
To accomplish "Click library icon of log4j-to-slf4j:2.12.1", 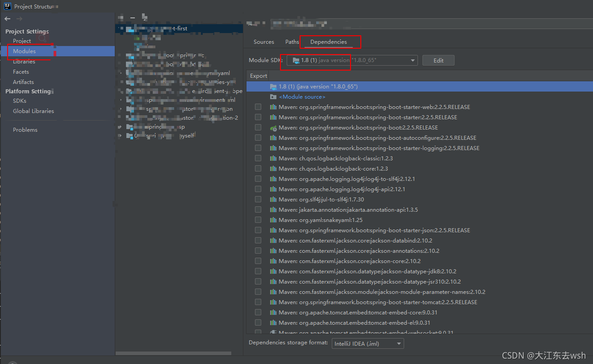I will (x=273, y=179).
